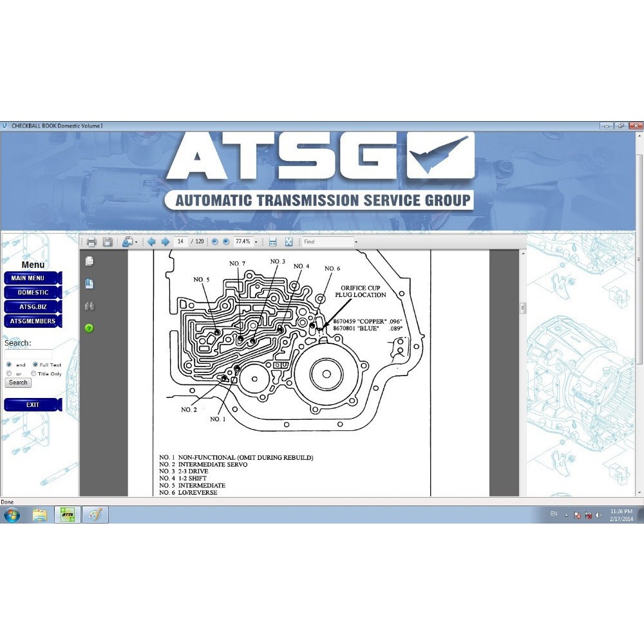This screenshot has width=644, height=644.
Task: Show the Pages panel in the viewer sidebar
Action: pyautogui.click(x=90, y=261)
